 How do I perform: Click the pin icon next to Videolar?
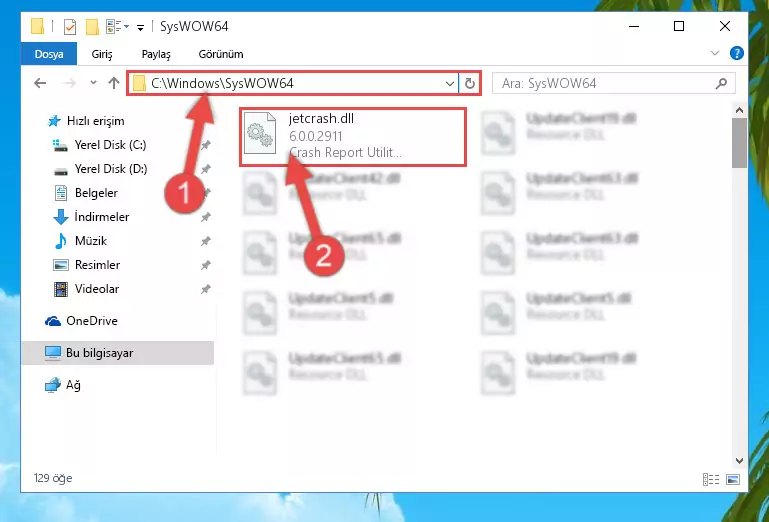pos(206,289)
